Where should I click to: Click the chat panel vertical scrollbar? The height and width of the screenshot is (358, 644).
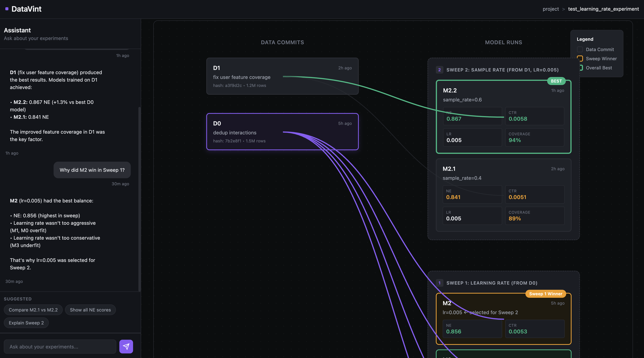tap(139, 199)
